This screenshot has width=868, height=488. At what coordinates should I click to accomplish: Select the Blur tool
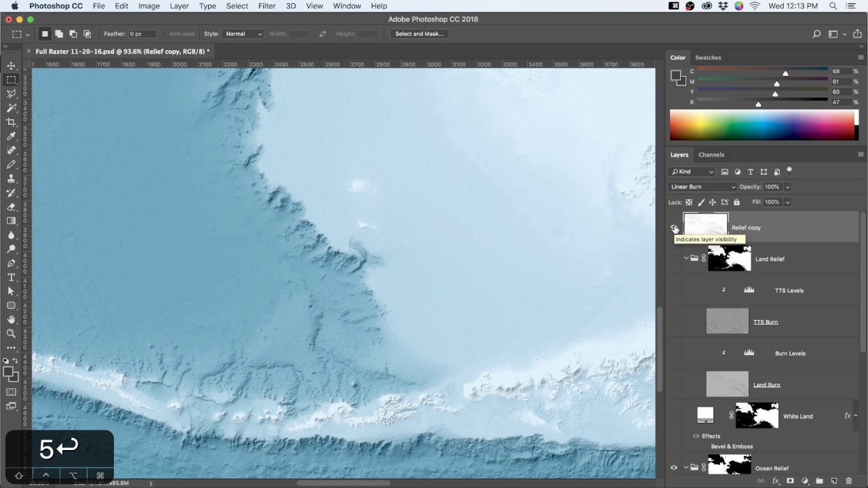pos(11,235)
